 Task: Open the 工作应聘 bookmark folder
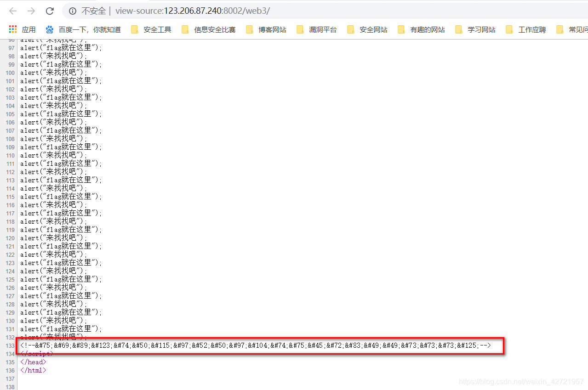[x=525, y=29]
